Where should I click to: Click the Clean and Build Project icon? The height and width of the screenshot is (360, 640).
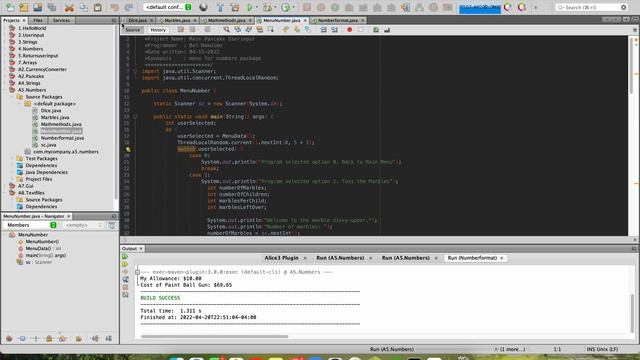[x=235, y=7]
